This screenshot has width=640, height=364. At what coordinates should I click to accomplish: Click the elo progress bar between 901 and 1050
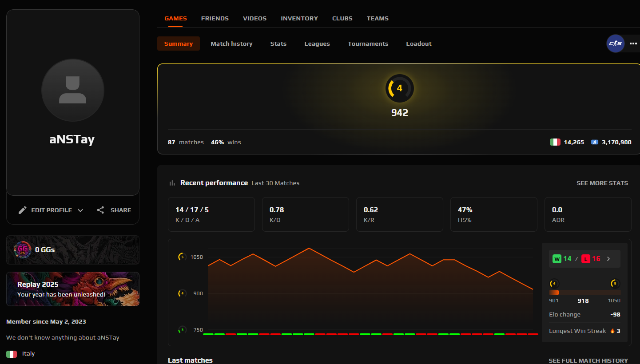pos(584,292)
